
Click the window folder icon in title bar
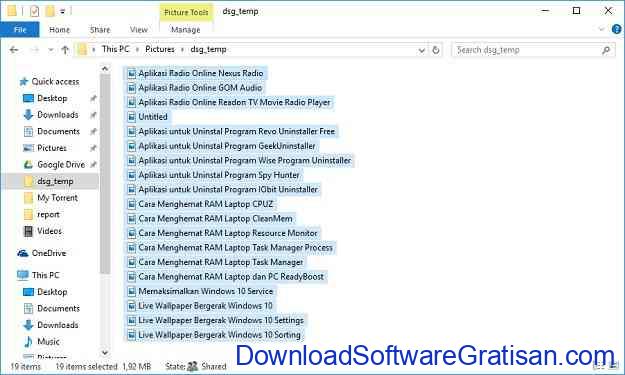(x=12, y=11)
